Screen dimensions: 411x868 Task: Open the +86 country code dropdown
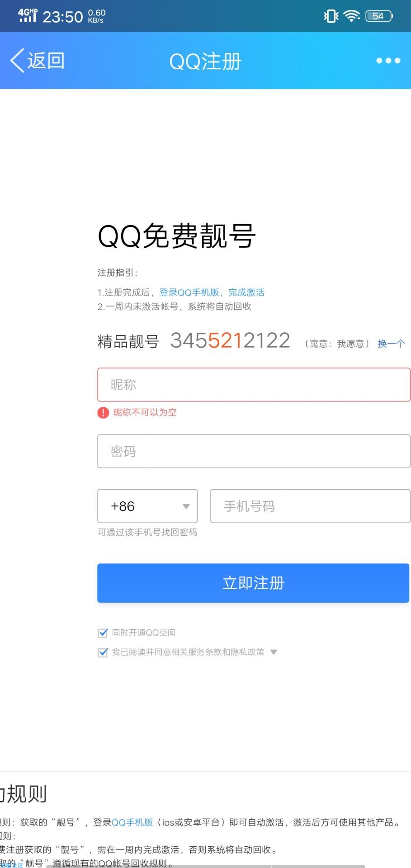click(147, 506)
